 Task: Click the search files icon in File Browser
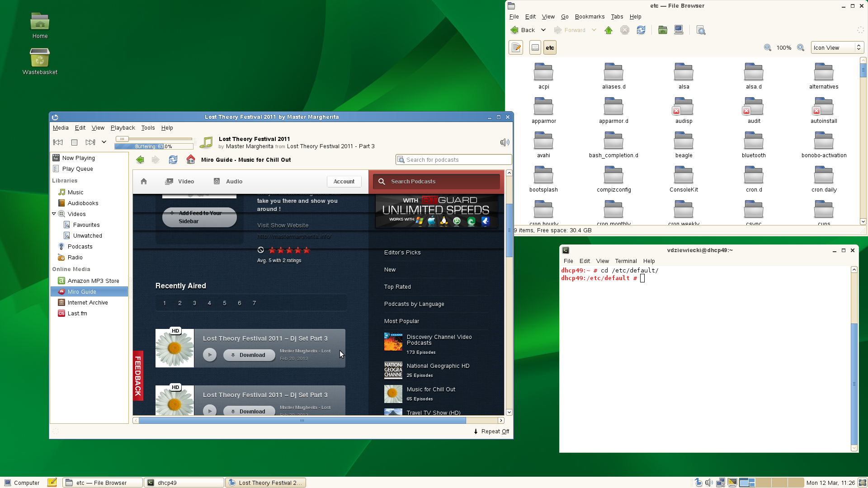click(x=701, y=30)
